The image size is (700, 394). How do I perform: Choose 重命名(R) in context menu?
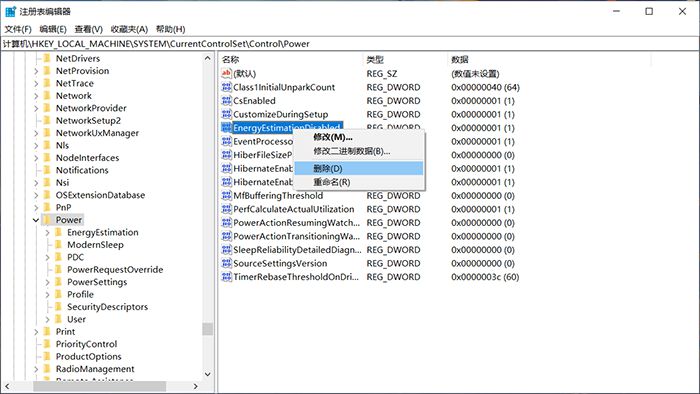[x=359, y=182]
